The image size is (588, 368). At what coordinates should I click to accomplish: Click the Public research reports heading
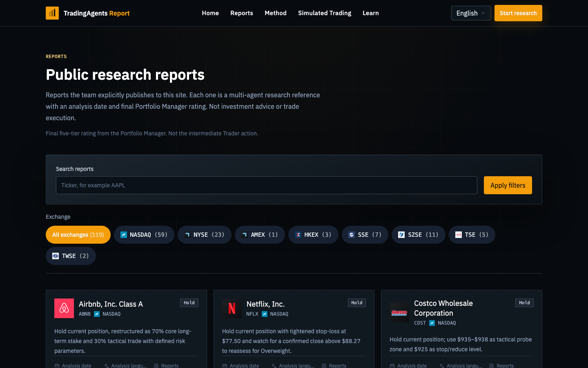[x=125, y=75]
